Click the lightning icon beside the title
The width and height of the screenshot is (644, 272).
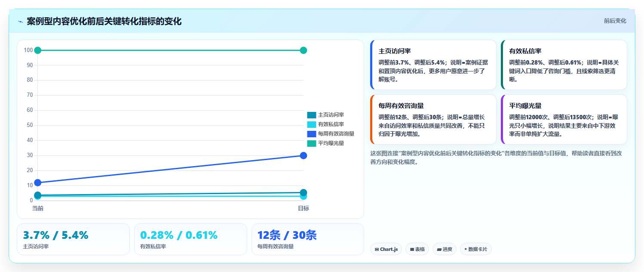pos(21,22)
